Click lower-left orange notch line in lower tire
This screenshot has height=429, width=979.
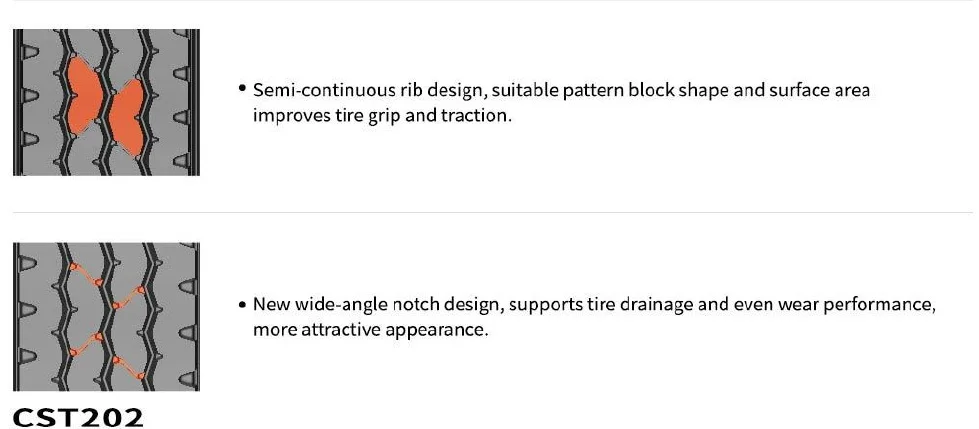click(x=85, y=345)
